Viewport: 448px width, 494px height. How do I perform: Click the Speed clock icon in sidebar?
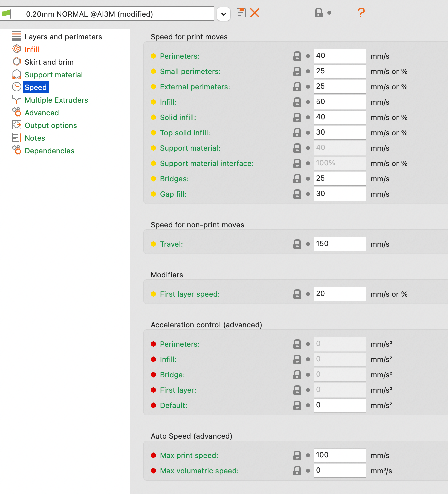(17, 87)
